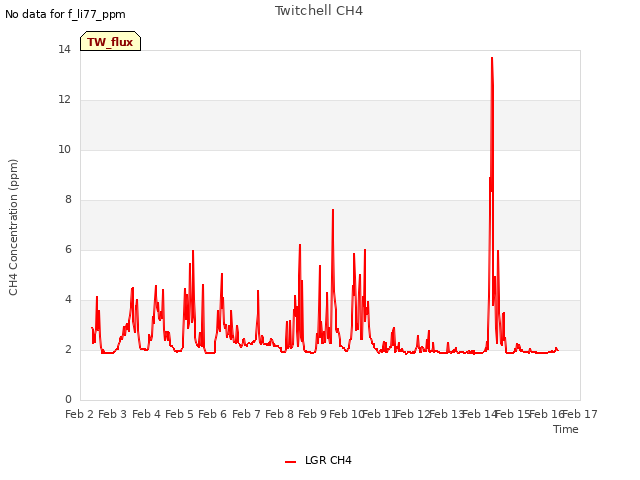Click the CH4 Concentration (ppm) axis label

pyautogui.click(x=13, y=227)
